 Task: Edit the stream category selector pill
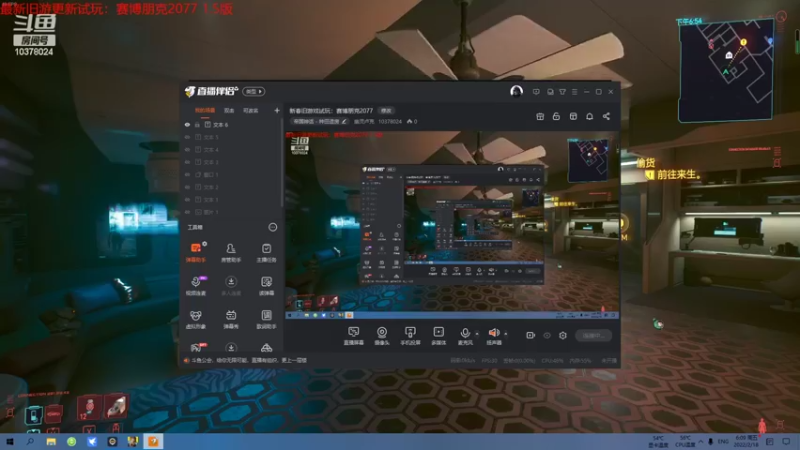click(320, 121)
